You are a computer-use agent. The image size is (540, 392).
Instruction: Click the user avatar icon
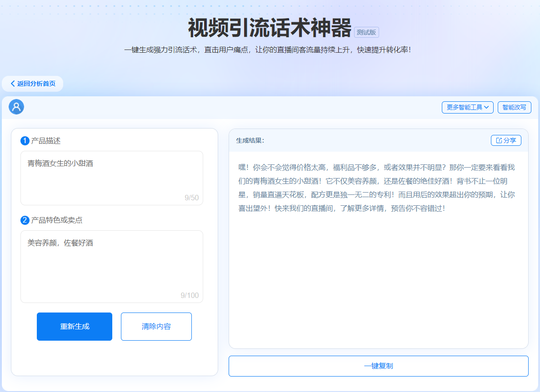click(x=16, y=107)
